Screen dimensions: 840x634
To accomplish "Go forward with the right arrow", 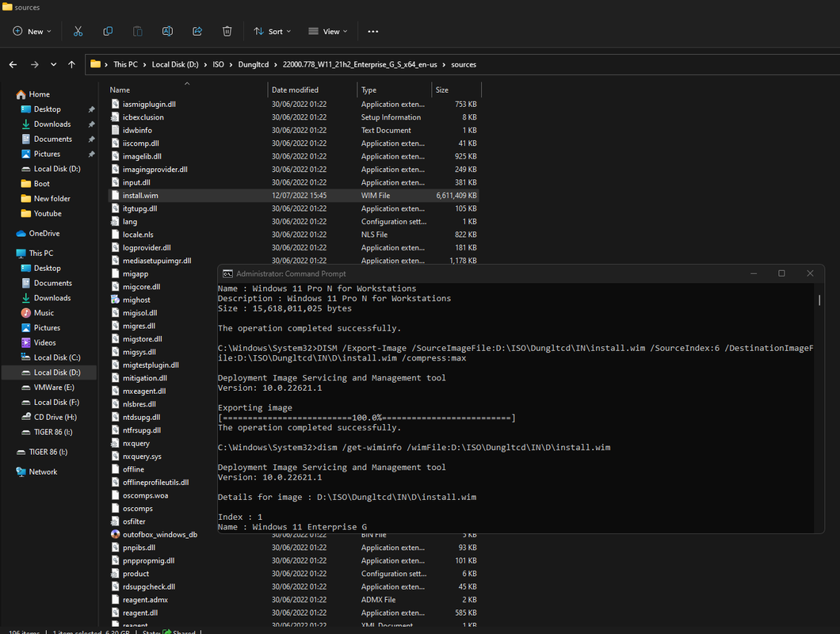I will coord(35,64).
